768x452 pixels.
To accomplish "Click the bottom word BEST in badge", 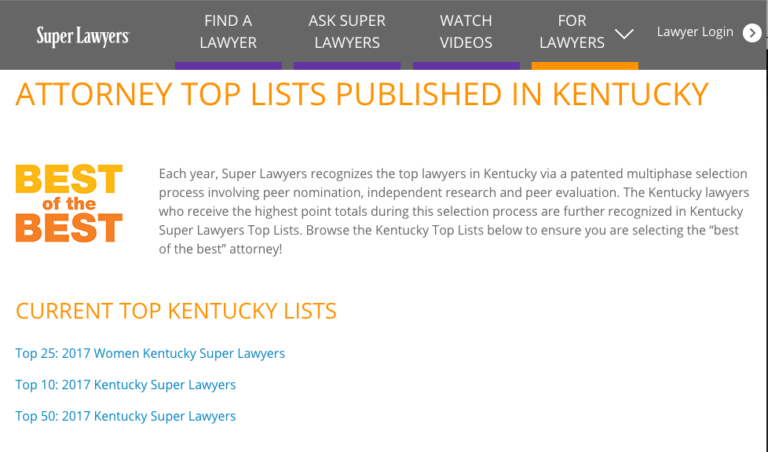I will tap(69, 228).
